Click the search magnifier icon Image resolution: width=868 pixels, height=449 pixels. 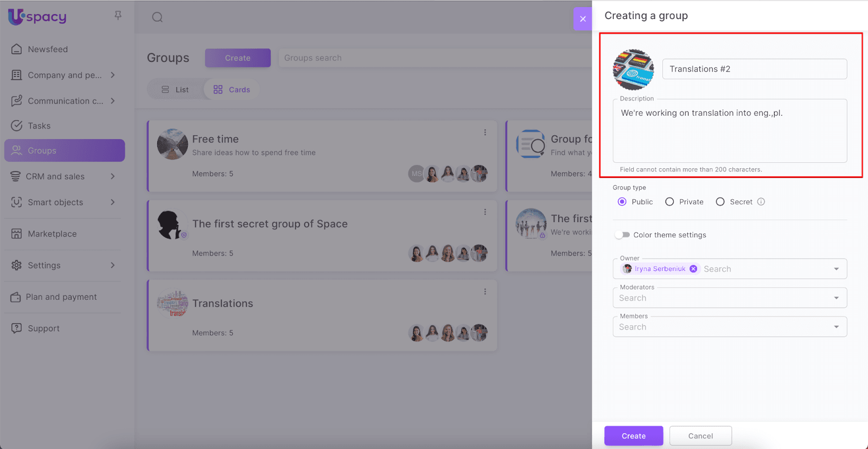[x=157, y=17]
